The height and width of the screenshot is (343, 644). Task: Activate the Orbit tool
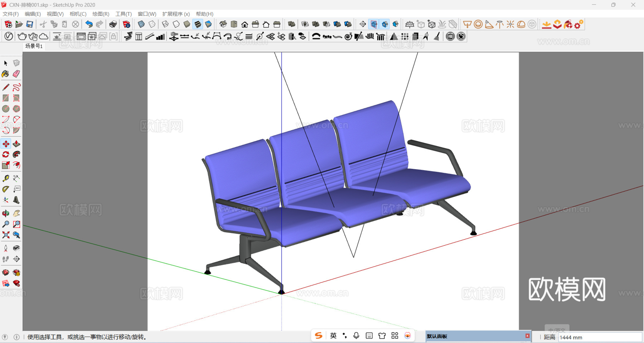pyautogui.click(x=6, y=214)
